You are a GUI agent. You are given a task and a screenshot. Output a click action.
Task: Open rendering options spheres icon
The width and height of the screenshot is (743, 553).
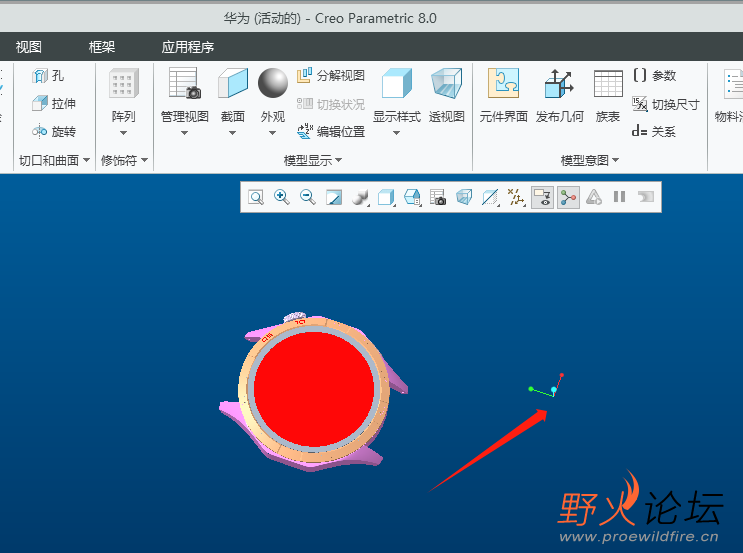pos(361,197)
